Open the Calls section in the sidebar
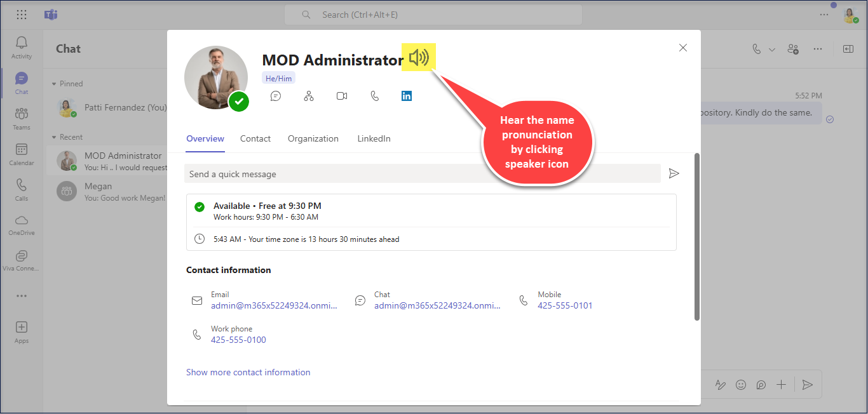Image resolution: width=868 pixels, height=414 pixels. 21,187
